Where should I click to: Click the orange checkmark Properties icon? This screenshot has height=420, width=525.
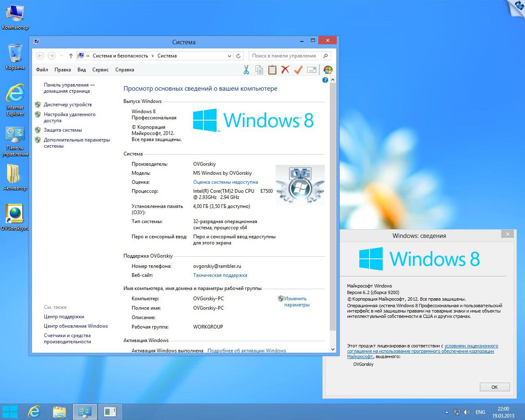coord(298,70)
